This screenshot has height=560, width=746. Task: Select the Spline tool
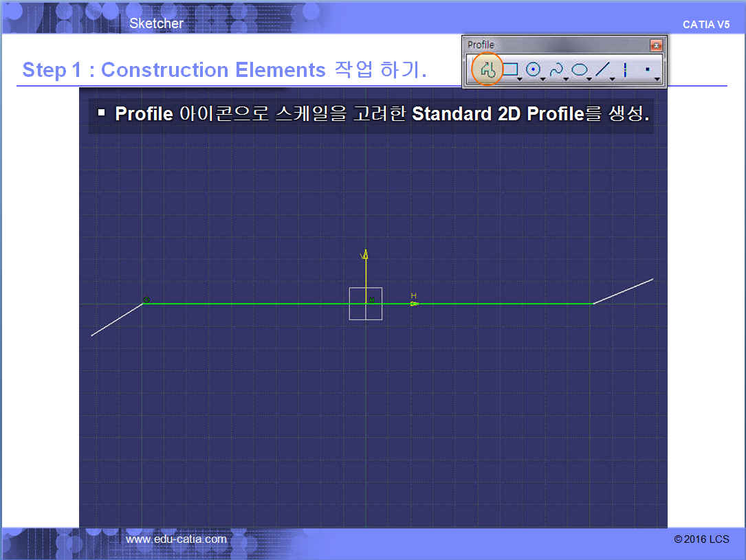(556, 69)
